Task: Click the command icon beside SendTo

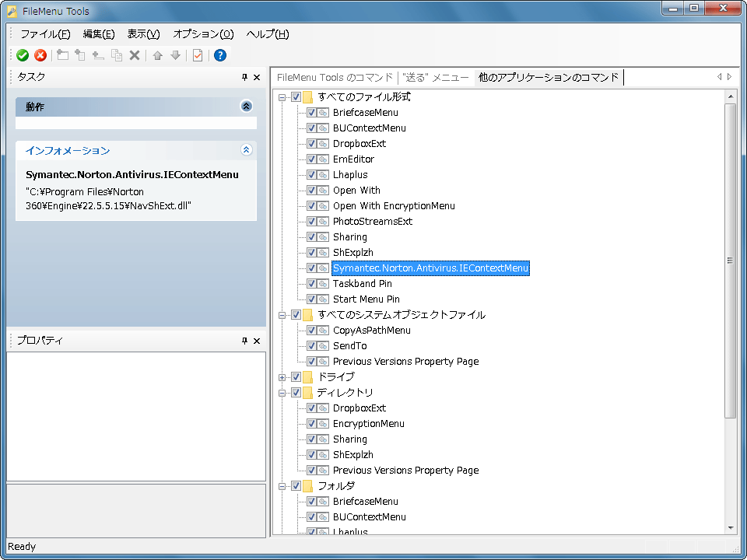Action: click(323, 346)
